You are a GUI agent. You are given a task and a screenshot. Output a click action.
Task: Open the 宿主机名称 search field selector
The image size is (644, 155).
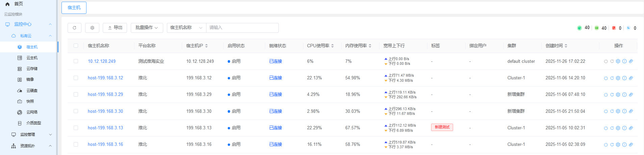tap(187, 28)
